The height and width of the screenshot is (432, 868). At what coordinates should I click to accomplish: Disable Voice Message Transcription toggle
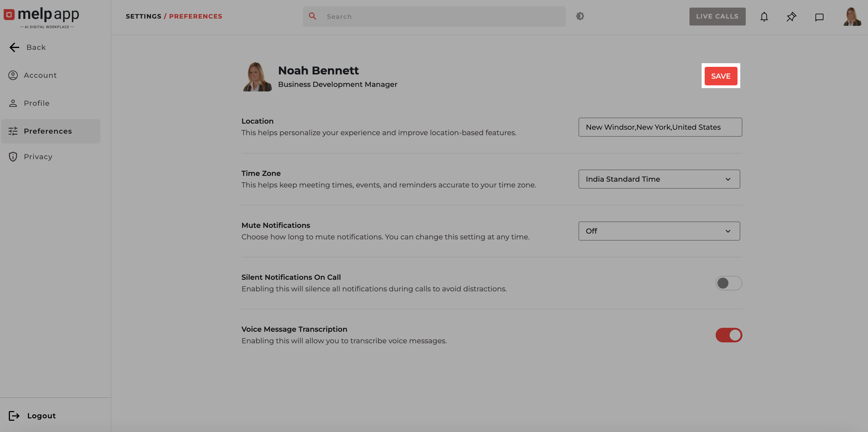(728, 335)
